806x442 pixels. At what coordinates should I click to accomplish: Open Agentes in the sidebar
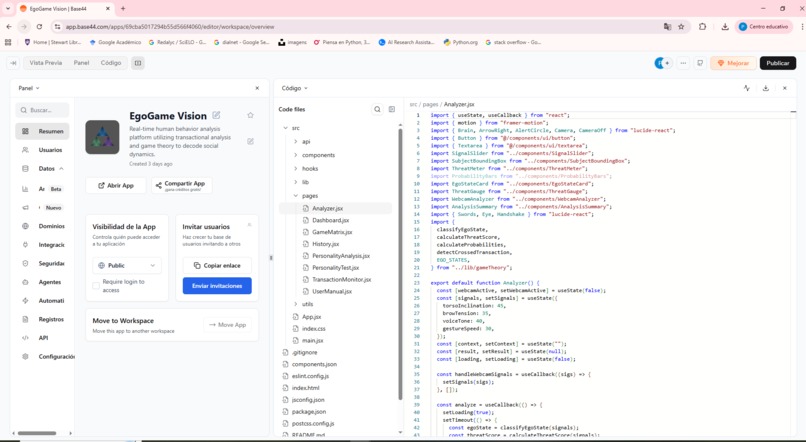[42, 282]
